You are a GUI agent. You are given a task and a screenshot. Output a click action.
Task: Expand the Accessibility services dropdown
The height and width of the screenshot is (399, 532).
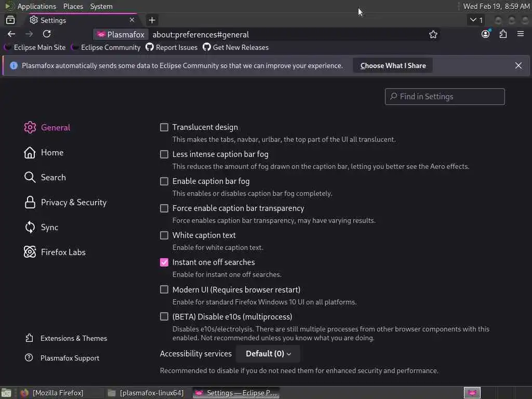pyautogui.click(x=268, y=354)
